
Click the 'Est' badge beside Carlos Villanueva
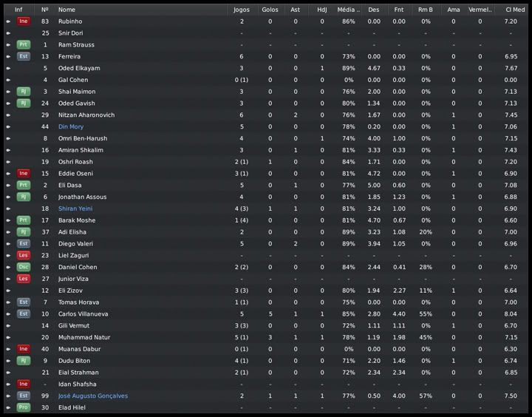[24, 313]
